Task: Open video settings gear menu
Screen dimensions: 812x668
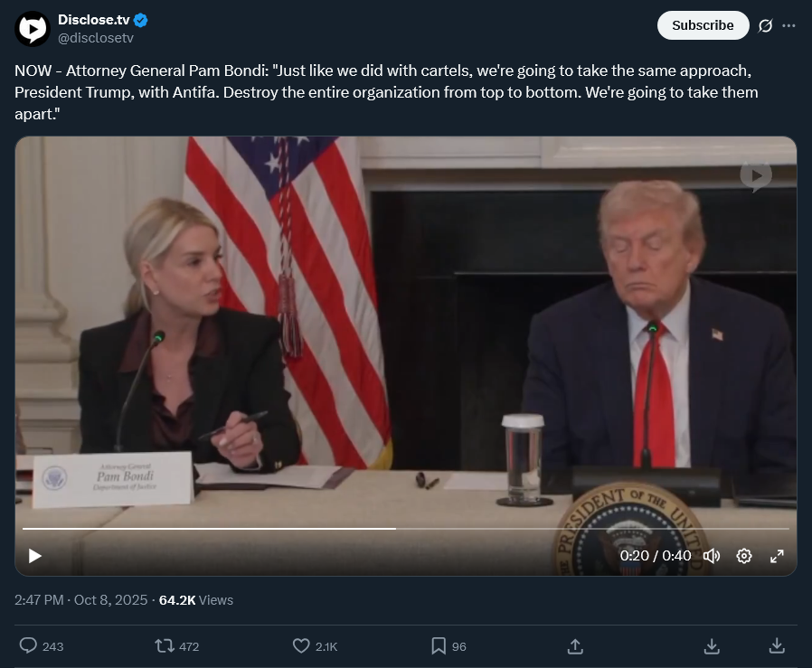Action: [744, 556]
